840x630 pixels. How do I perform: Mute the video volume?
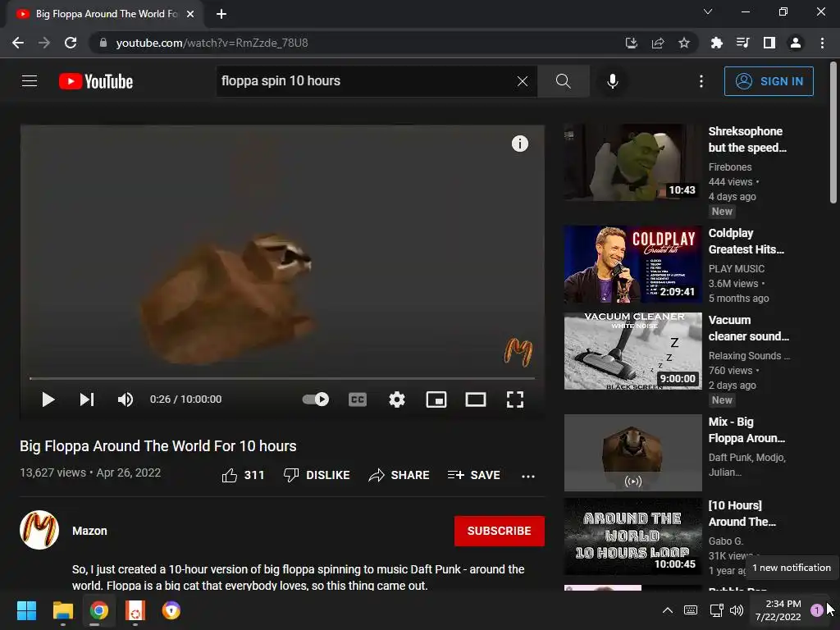(x=126, y=399)
